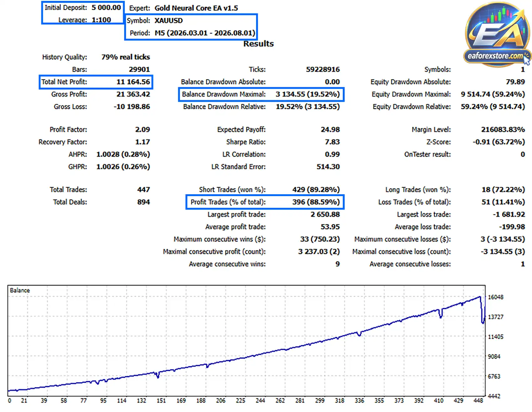The image size is (532, 412).
Task: Click the Results heading
Action: [x=259, y=44]
